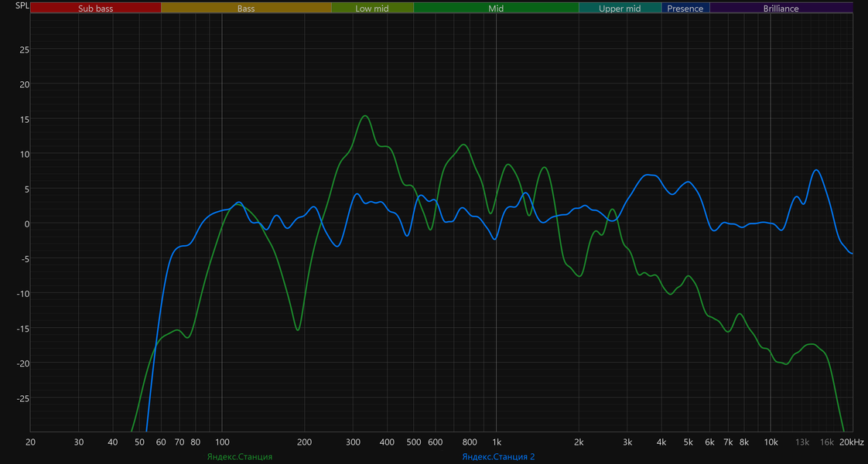Click the 25 dB level label
Screen dimensions: 868x464
click(24, 49)
